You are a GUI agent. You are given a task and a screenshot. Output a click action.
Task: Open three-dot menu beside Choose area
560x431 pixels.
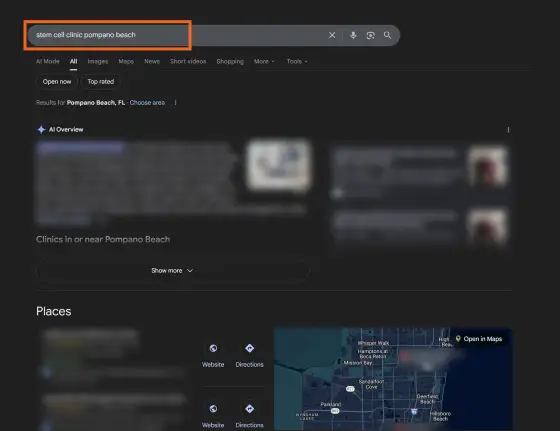click(175, 102)
